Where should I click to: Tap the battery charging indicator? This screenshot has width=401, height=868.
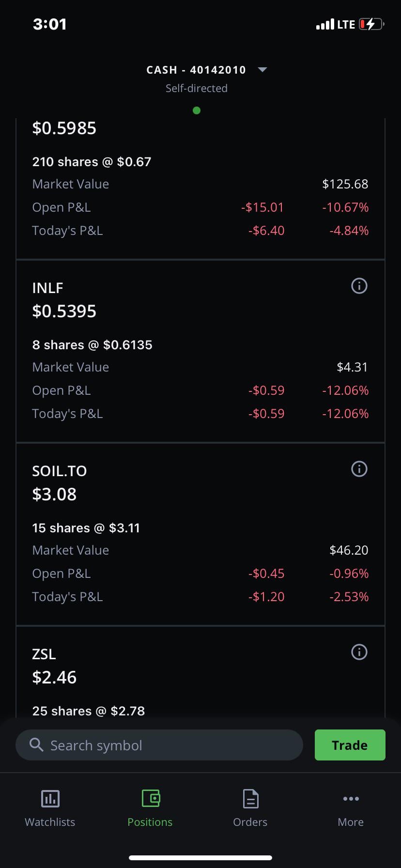(x=371, y=24)
